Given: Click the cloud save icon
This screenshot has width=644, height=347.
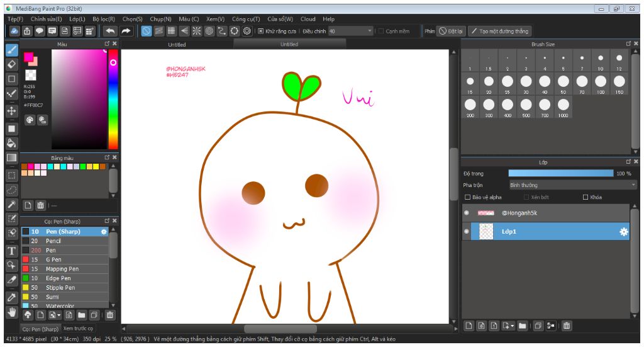Looking at the screenshot, I should click(14, 31).
